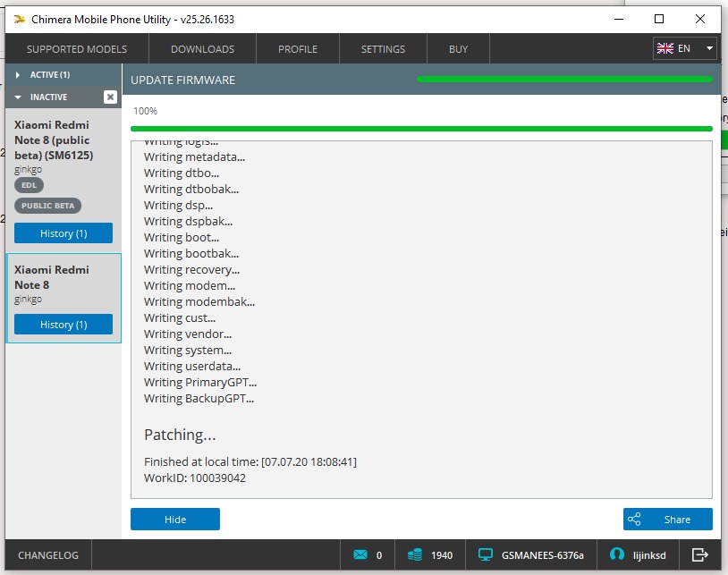Expand the Active (1) section
The image size is (728, 575).
(x=18, y=75)
